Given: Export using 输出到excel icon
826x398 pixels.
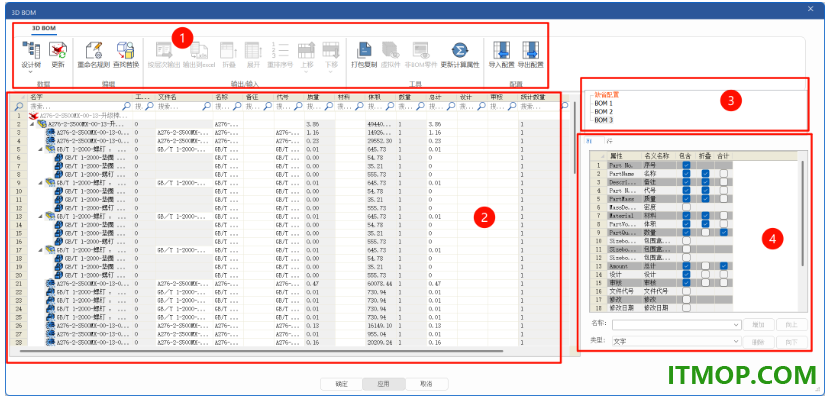Looking at the screenshot, I should (x=199, y=50).
